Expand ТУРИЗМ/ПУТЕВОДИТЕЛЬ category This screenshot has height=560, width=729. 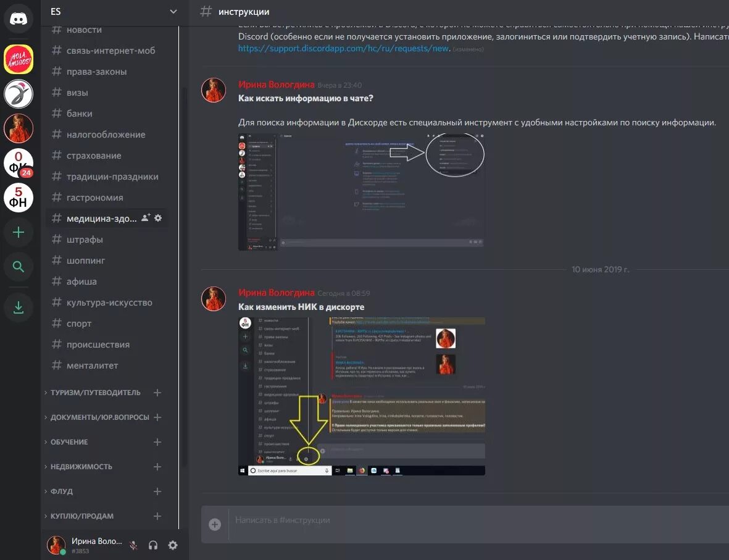95,393
